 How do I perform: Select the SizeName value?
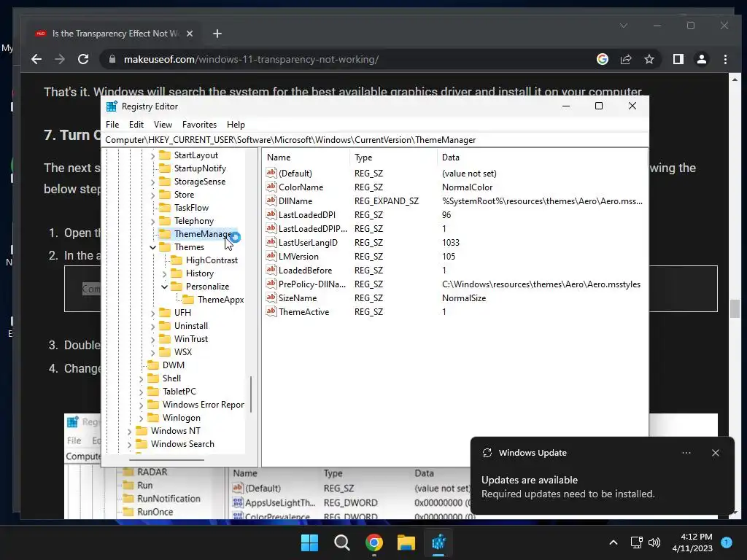tap(298, 298)
